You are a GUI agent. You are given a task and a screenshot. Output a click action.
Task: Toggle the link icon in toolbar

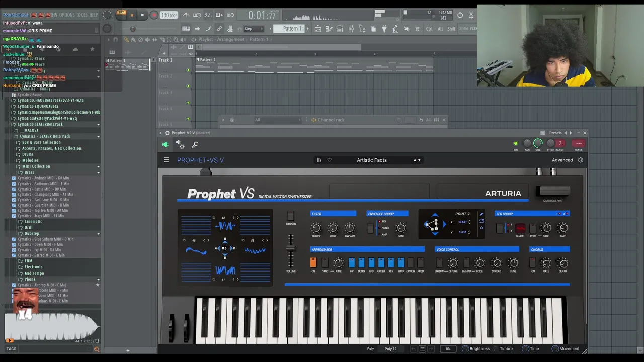[x=219, y=29]
